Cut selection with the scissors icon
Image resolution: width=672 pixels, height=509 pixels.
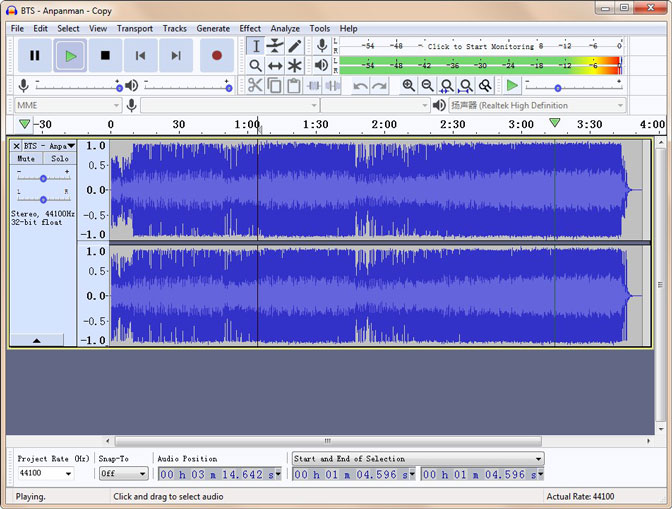pyautogui.click(x=255, y=86)
